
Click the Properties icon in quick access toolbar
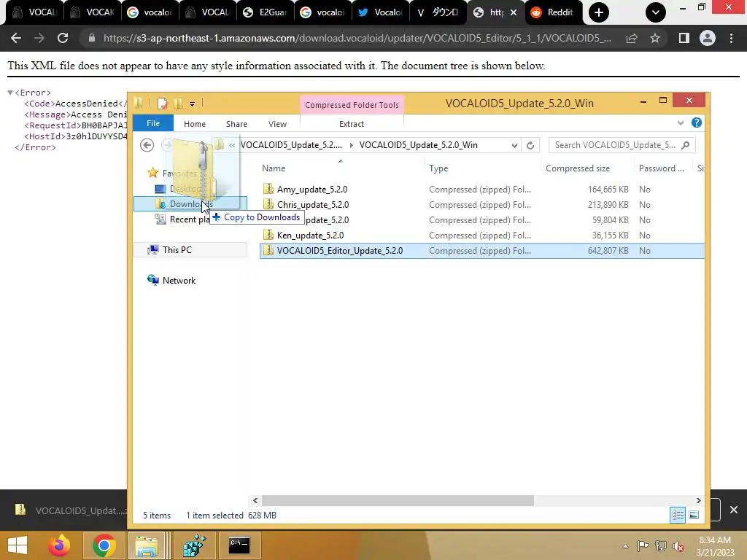(x=163, y=104)
